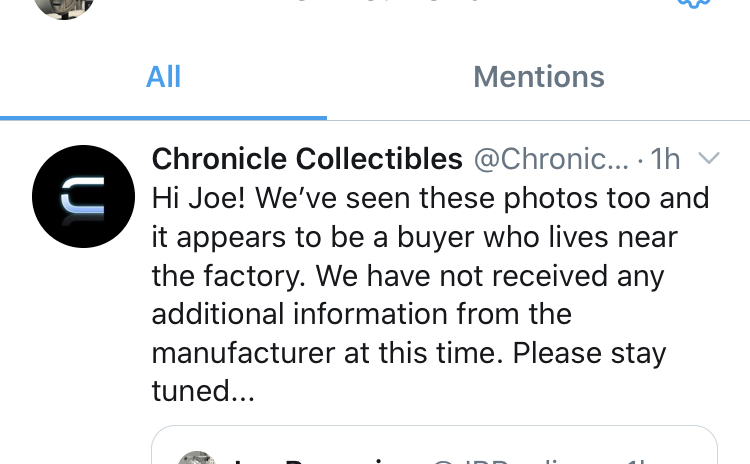Switch to the All notifications tab
Screen dimensions: 750x464
coord(163,77)
